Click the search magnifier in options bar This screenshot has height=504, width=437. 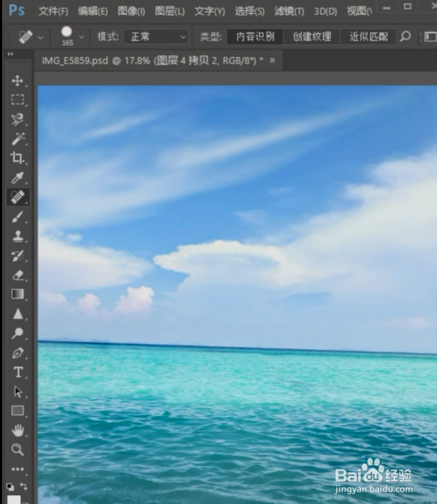[405, 36]
